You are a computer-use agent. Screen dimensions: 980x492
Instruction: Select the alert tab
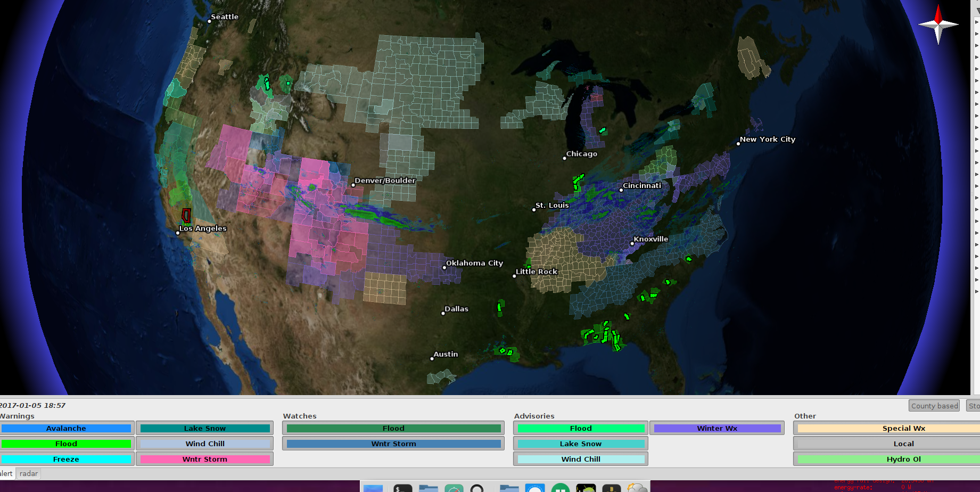click(6, 473)
